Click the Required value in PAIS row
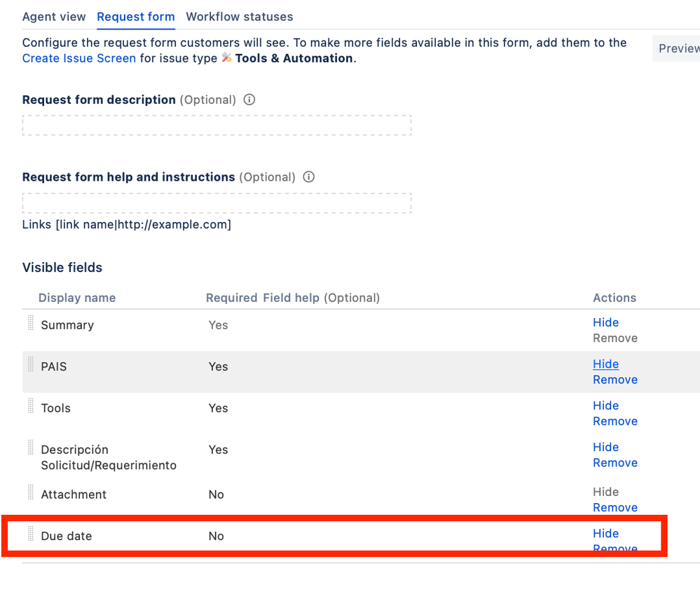 click(x=219, y=366)
